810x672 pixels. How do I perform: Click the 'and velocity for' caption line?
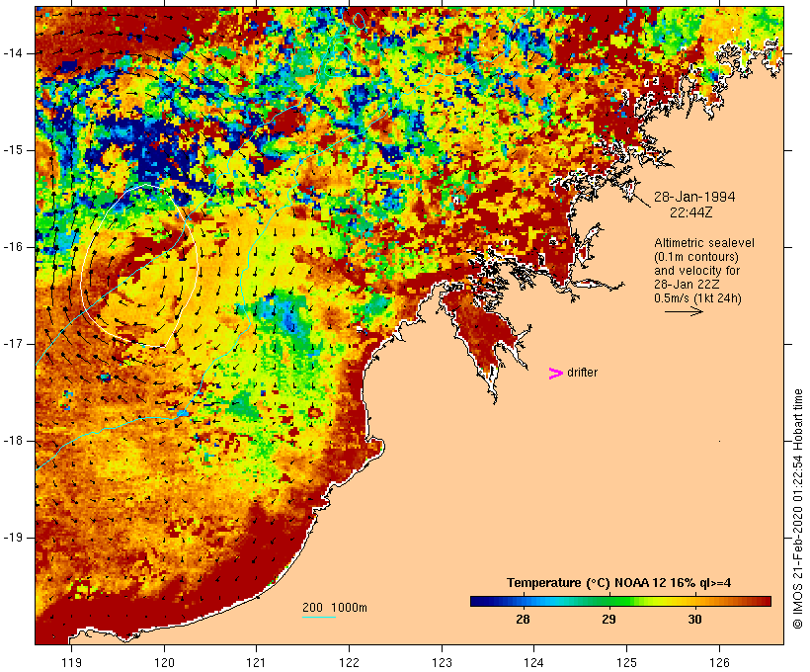coord(696,271)
